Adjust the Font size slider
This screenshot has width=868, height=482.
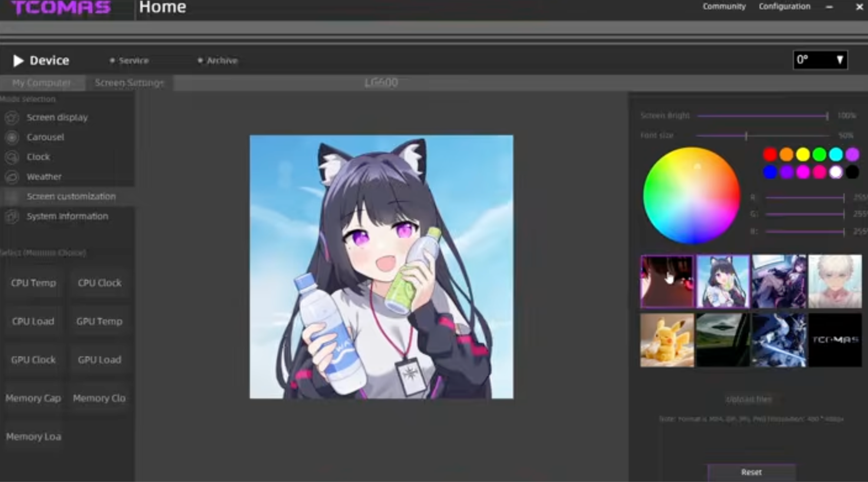click(x=763, y=136)
